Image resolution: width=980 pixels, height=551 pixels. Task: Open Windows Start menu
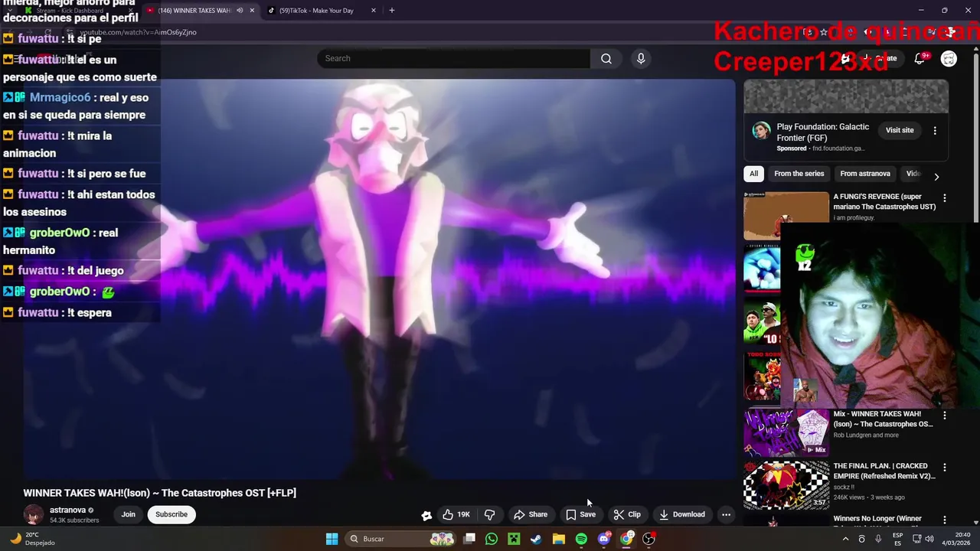[x=332, y=539]
